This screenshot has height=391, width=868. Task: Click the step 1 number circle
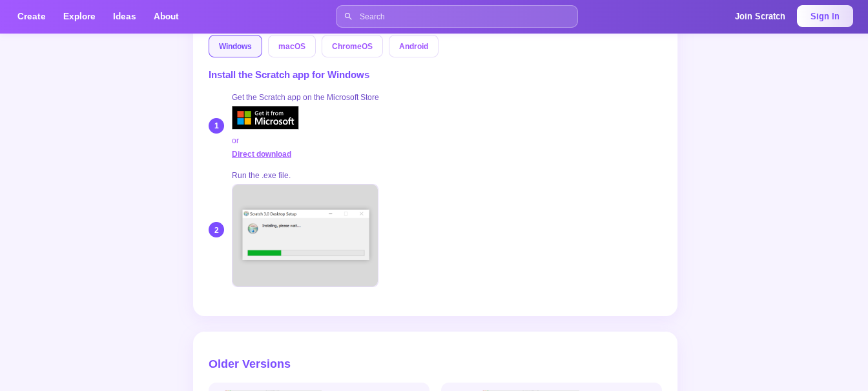(x=216, y=126)
